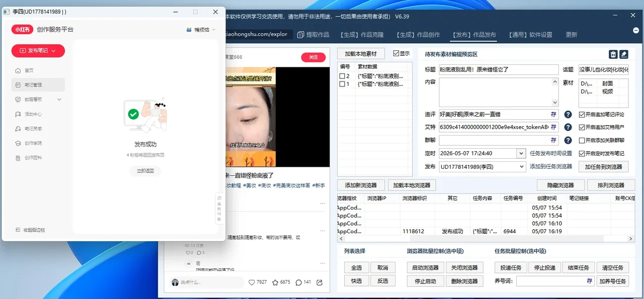
Task: Select 笔记管理 in the sidebar
Action: [38, 85]
